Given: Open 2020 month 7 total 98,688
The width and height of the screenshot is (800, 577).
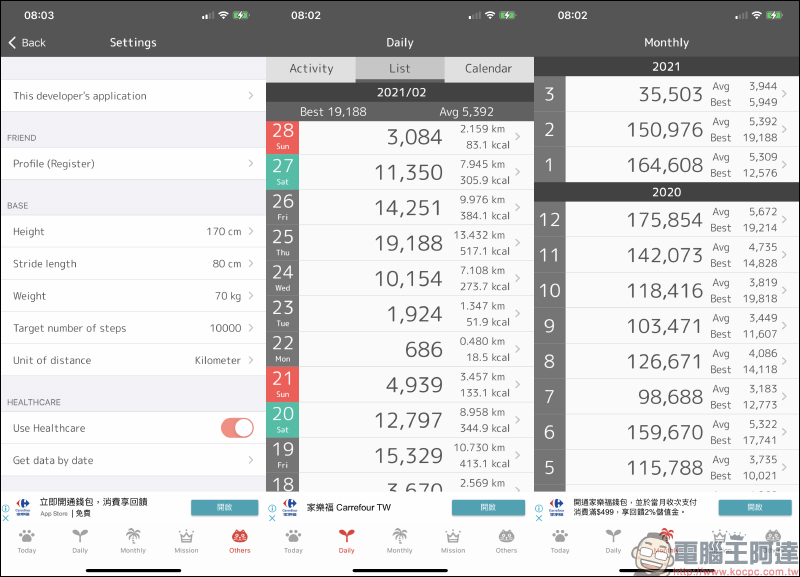Looking at the screenshot, I should [x=666, y=396].
